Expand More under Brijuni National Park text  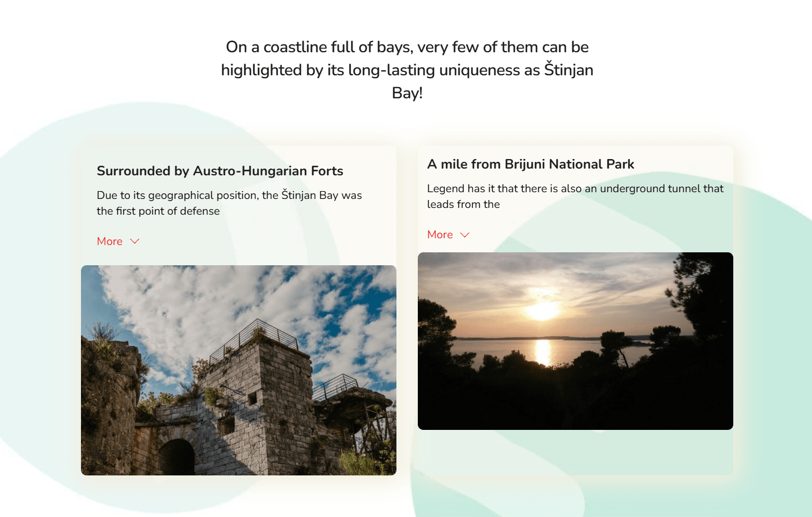(440, 235)
